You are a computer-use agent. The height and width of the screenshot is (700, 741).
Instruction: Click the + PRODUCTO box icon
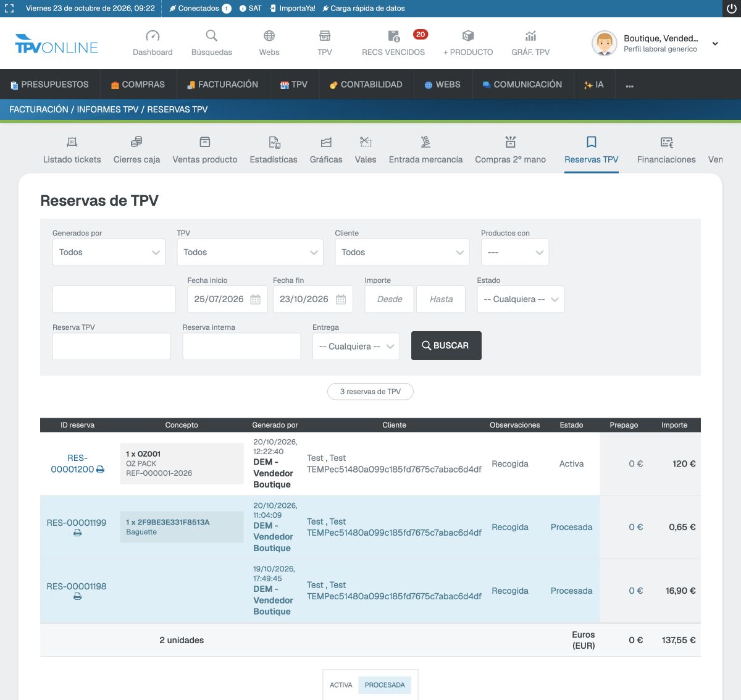tap(468, 36)
